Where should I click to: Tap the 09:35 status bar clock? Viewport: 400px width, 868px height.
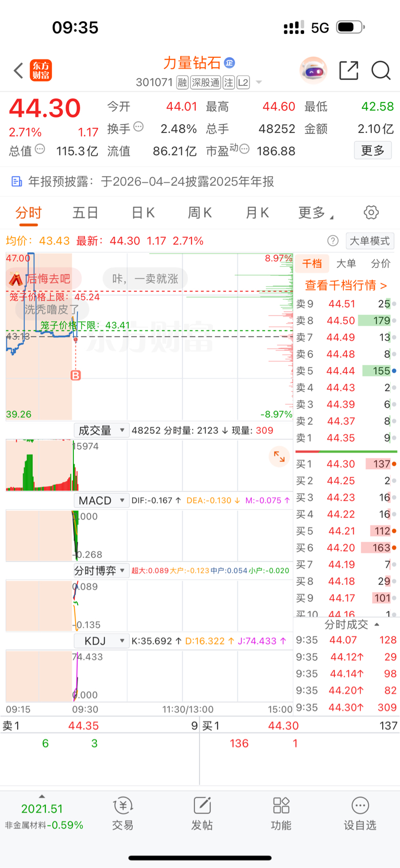coord(75,27)
